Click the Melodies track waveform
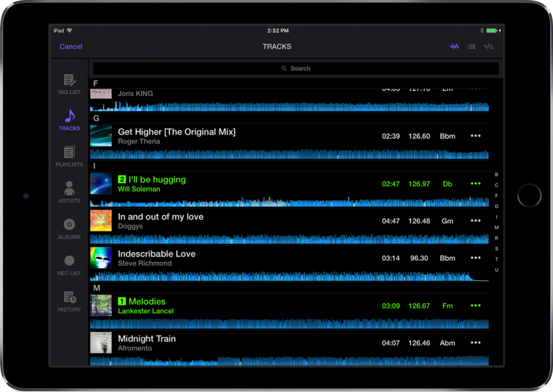Screen dimensions: 553x392 tap(289, 324)
